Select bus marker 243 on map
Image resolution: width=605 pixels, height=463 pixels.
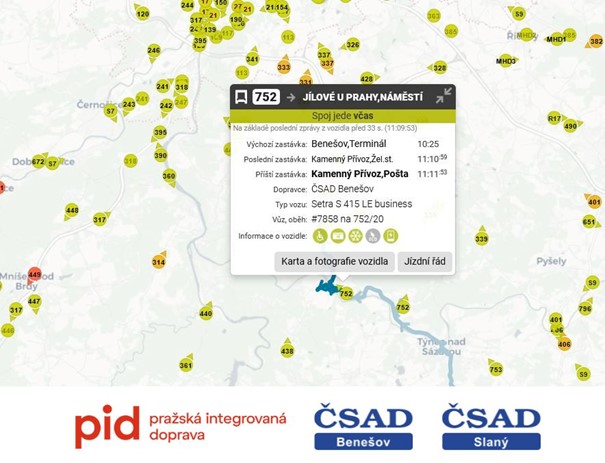pos(129,104)
